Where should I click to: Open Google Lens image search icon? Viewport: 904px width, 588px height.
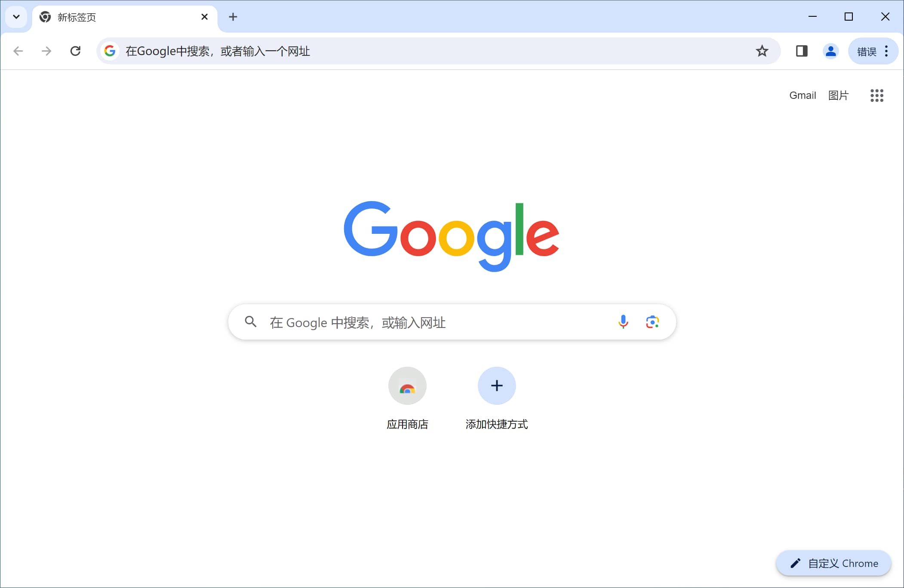(x=651, y=322)
